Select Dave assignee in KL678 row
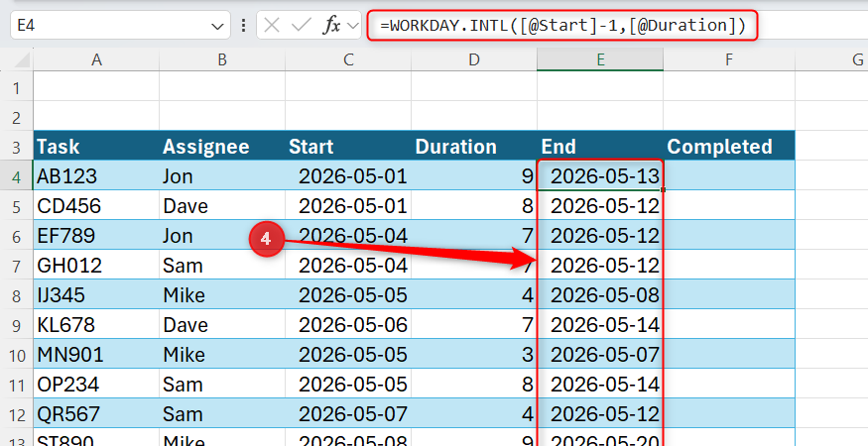Screen dimensions: 868x446 click(222, 325)
